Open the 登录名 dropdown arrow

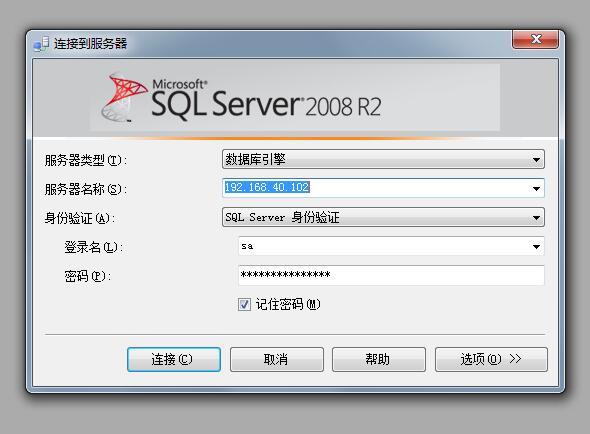[536, 247]
